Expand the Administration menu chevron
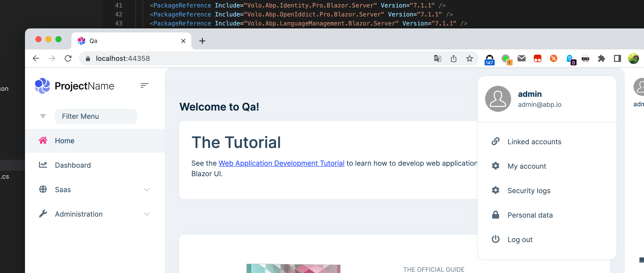 [147, 214]
